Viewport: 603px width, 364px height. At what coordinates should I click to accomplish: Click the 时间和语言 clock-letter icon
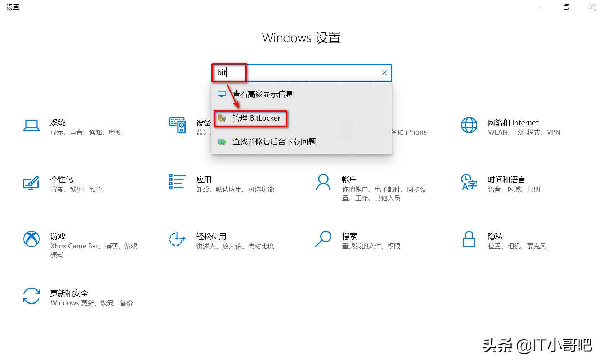pyautogui.click(x=469, y=182)
